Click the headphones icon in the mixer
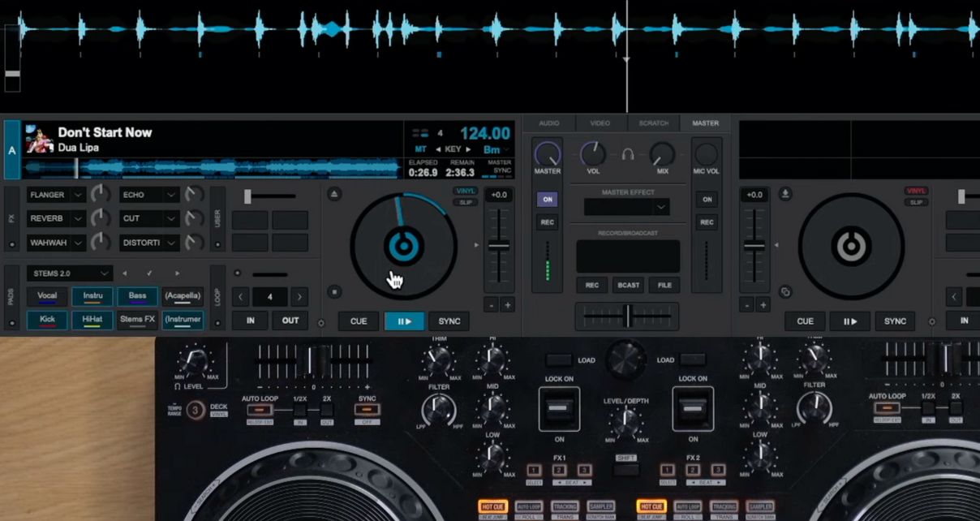This screenshot has width=980, height=521. point(627,154)
